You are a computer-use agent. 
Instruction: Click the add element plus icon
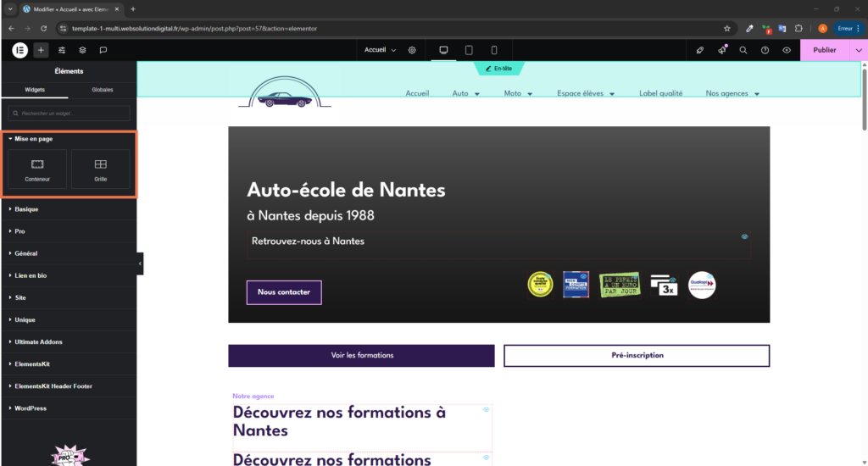click(x=42, y=50)
